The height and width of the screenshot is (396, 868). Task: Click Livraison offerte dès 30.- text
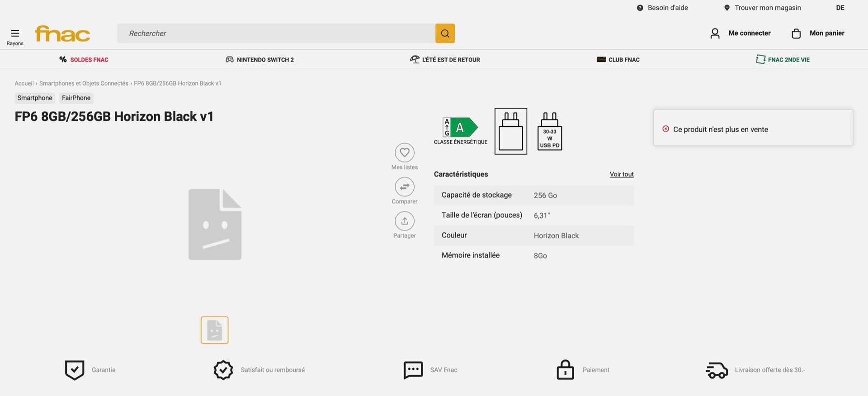tap(770, 370)
